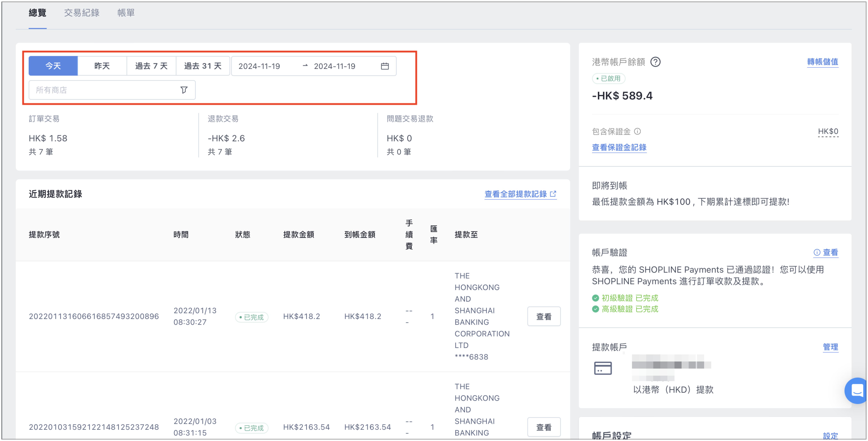Open the 所有商店 store filter
Viewport: 868px width, 441px height.
(x=112, y=90)
